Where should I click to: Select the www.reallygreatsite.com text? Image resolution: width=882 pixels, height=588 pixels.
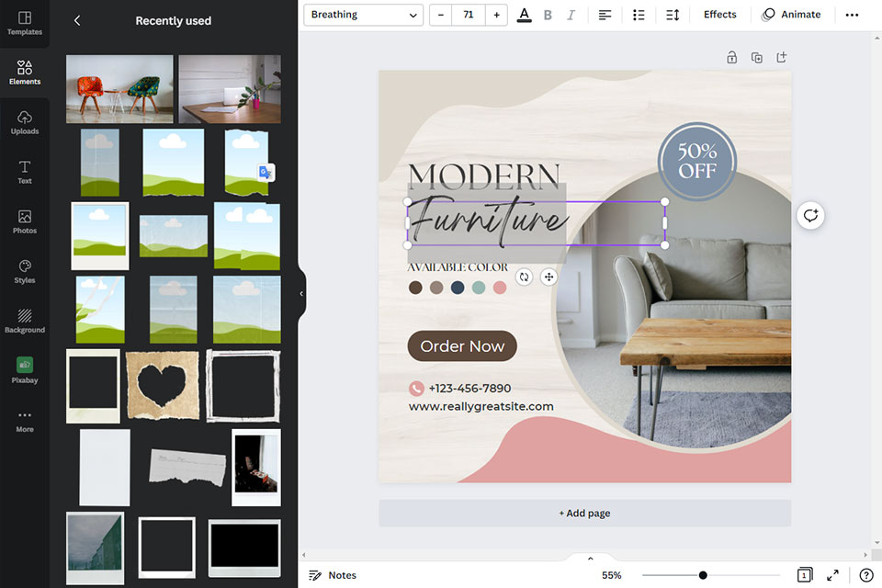click(481, 406)
